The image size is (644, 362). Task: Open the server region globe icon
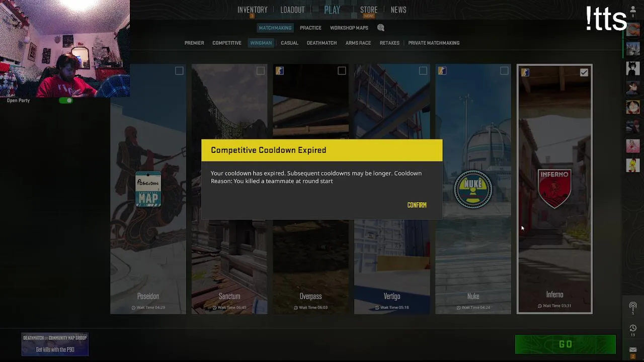pos(381,28)
